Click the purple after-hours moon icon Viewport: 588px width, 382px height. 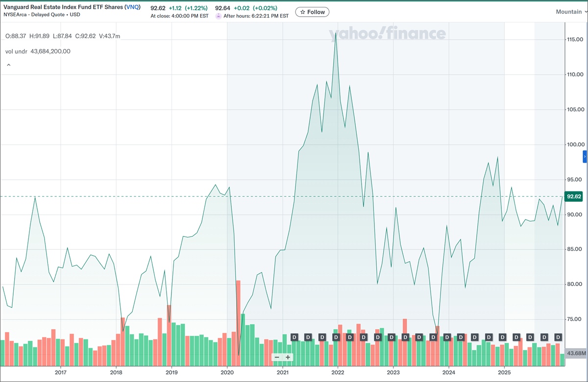tap(218, 16)
